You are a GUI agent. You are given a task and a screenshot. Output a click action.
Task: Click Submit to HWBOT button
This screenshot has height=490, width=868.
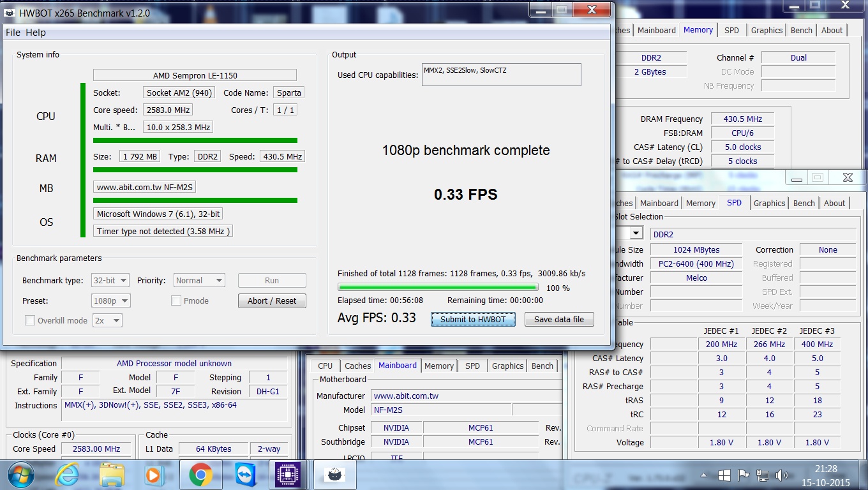click(473, 319)
